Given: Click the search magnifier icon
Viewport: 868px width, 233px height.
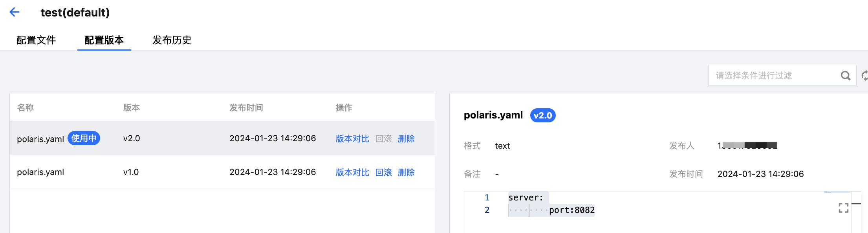Looking at the screenshot, I should coord(845,75).
